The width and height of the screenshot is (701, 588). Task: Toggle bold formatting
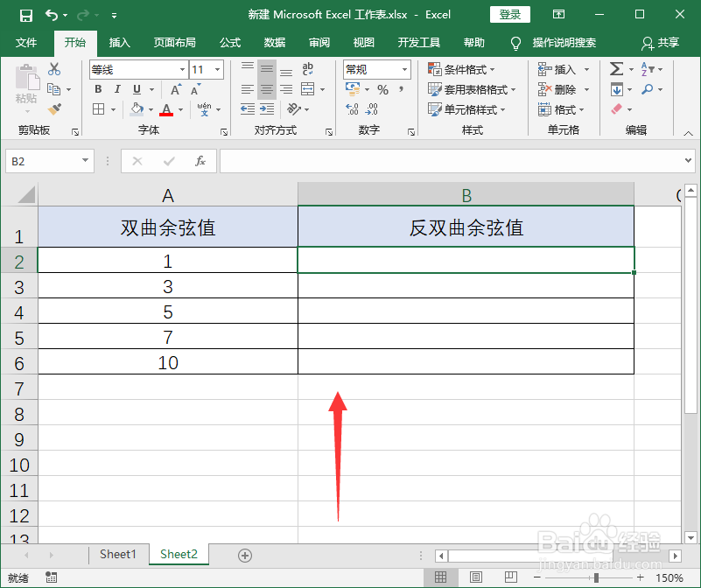pyautogui.click(x=98, y=88)
